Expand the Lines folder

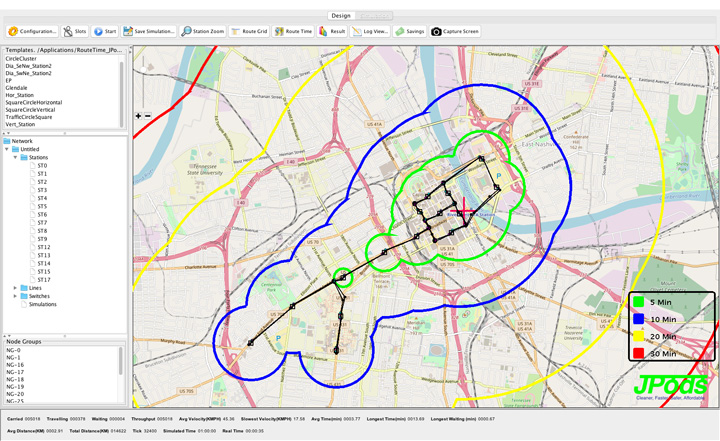tap(15, 288)
